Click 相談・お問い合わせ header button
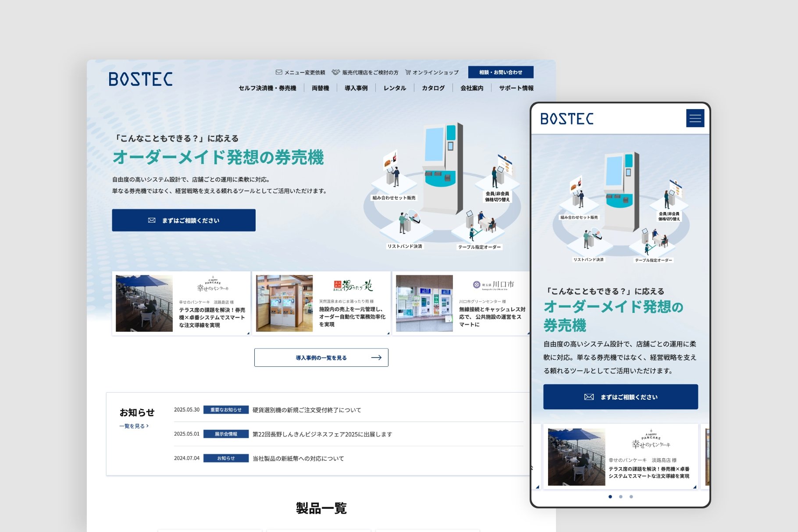The width and height of the screenshot is (798, 532). pos(501,72)
